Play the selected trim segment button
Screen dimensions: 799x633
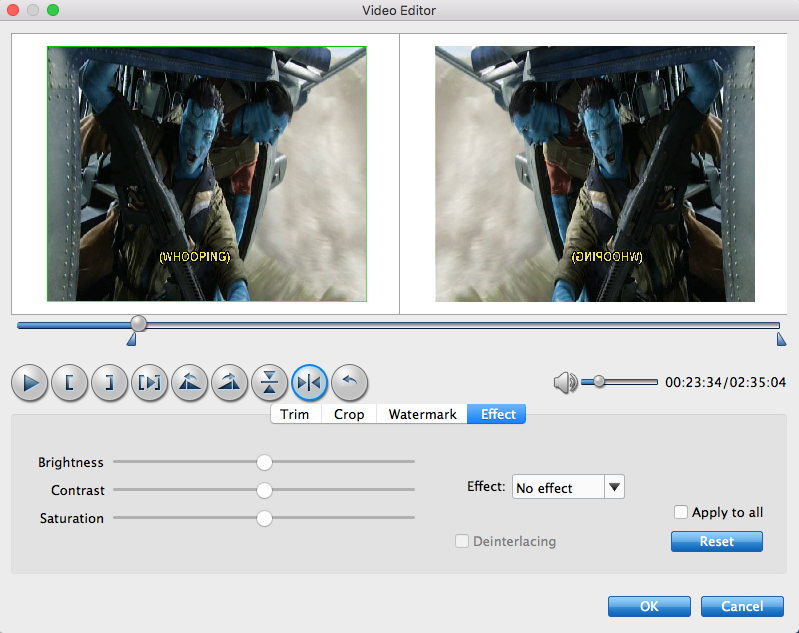coord(149,383)
